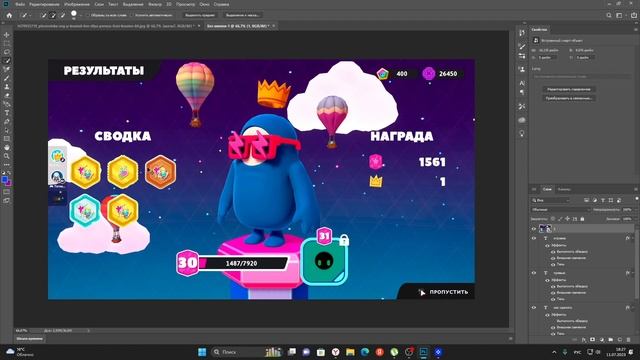Image resolution: width=640 pixels, height=360 pixels.
Task: Open 'Шкала времени' timeline panel
Action: (29, 339)
